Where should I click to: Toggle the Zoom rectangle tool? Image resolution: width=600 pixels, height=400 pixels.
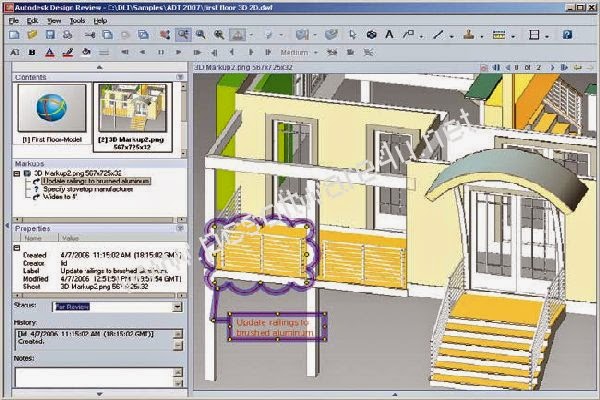coord(183,35)
